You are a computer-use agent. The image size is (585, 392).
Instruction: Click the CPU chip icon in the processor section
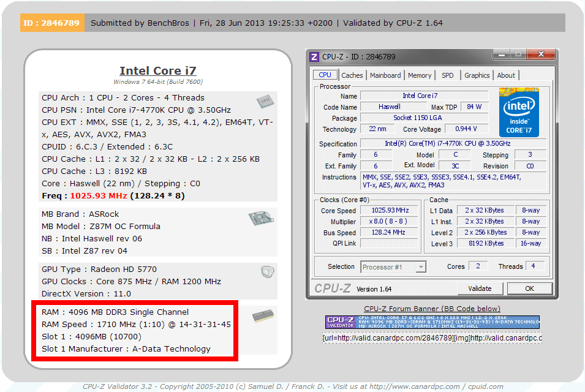point(265,101)
